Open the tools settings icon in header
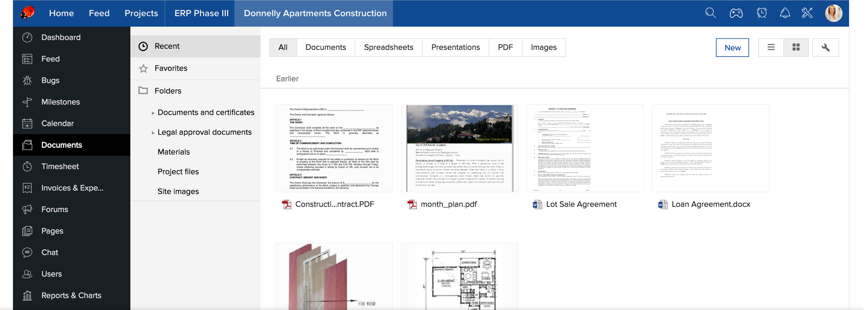Viewport: 868px width, 310px height. (x=807, y=13)
